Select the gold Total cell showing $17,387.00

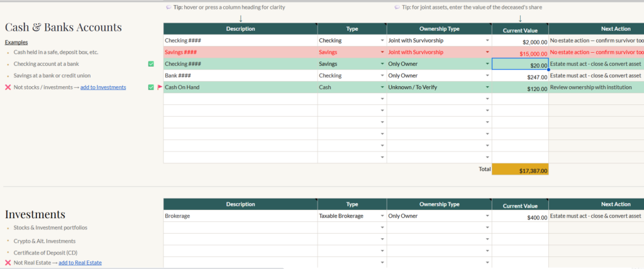click(x=520, y=170)
